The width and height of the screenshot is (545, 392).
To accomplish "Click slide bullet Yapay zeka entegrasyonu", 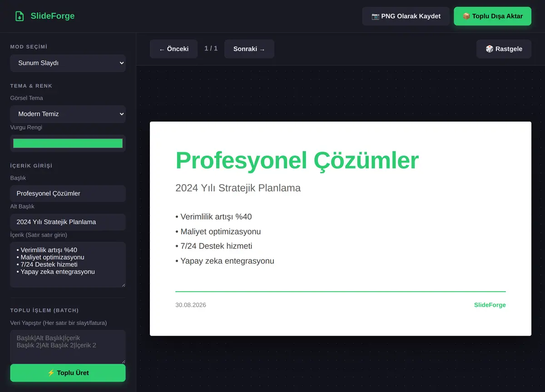I will [x=225, y=261].
